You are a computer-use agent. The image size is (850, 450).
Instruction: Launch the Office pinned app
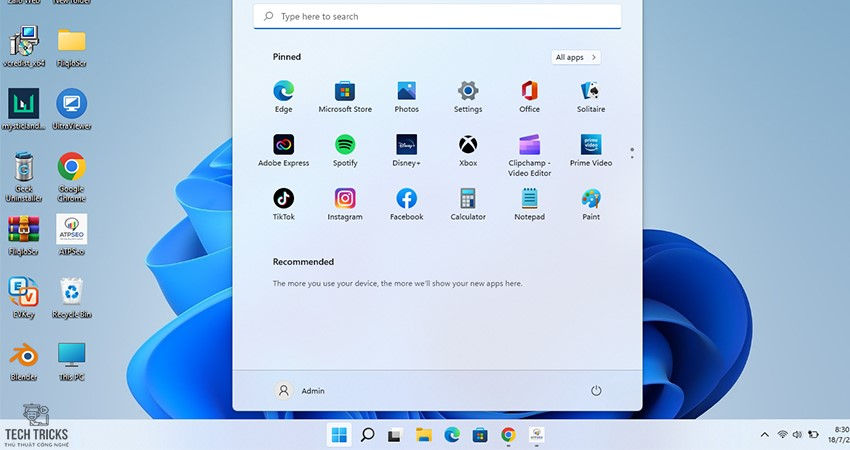click(x=530, y=97)
